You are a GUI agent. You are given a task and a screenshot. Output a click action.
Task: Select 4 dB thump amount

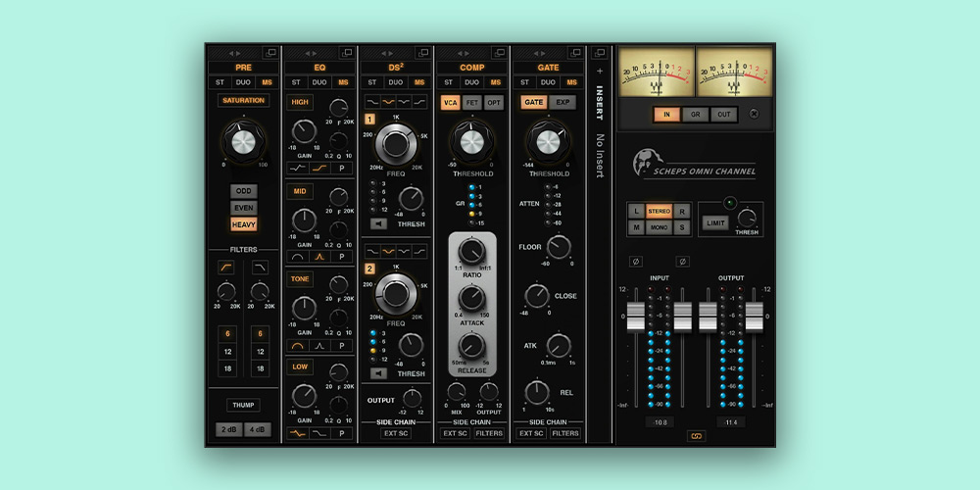click(258, 429)
